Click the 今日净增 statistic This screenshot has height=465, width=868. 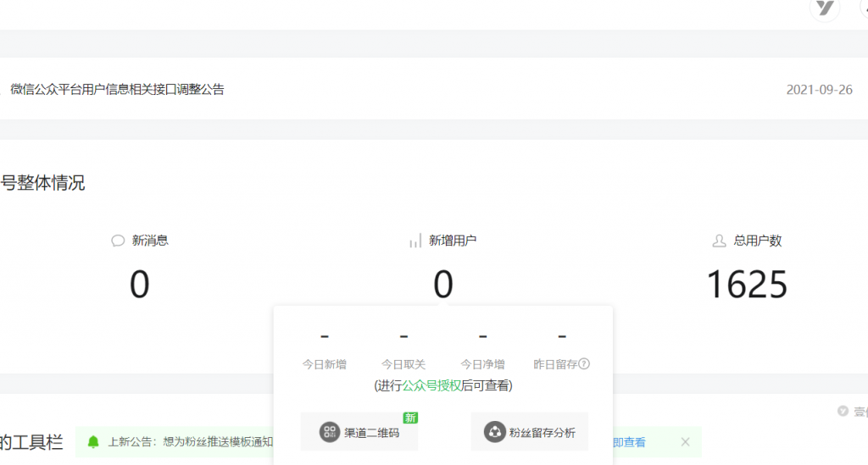pos(482,364)
